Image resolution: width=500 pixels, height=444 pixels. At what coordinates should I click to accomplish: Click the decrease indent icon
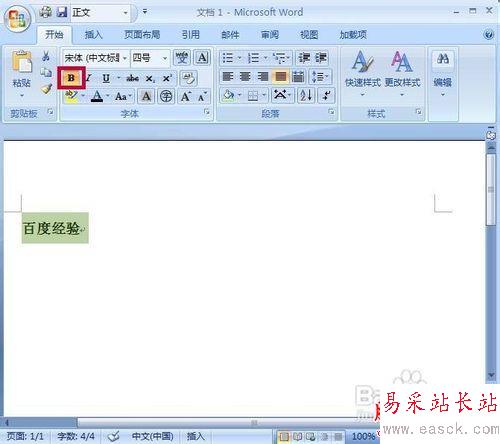tap(303, 58)
